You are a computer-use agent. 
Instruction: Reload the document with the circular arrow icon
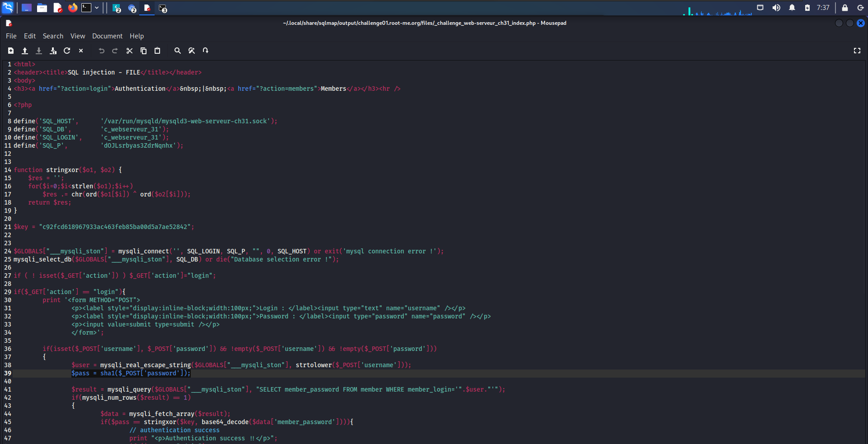pyautogui.click(x=67, y=51)
